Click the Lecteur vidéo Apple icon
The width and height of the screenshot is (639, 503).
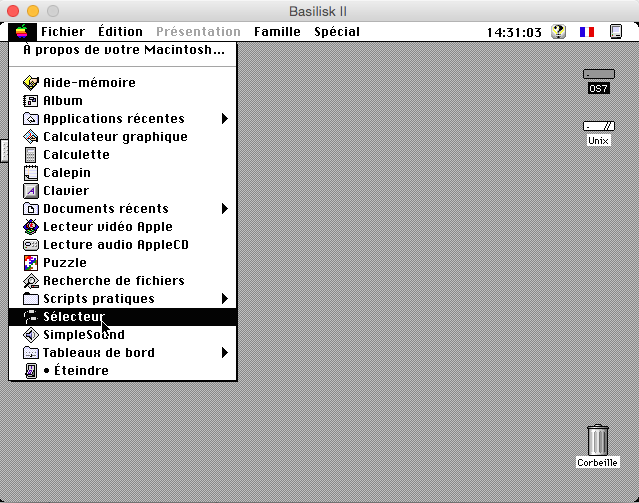[x=31, y=227]
